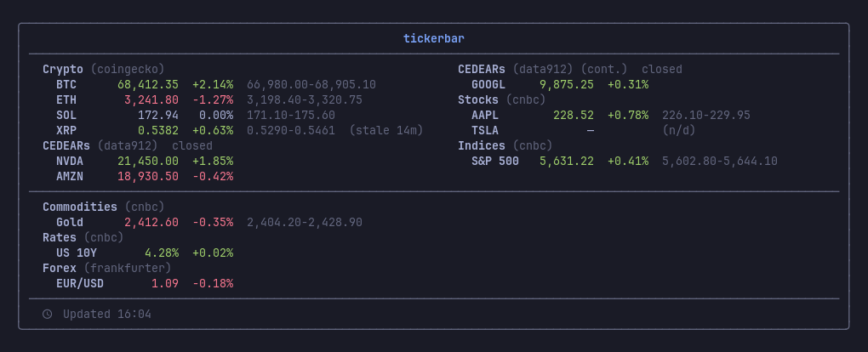Click S&P 500 change +0.41%
Viewport: 868px width, 352px height.
pos(628,161)
